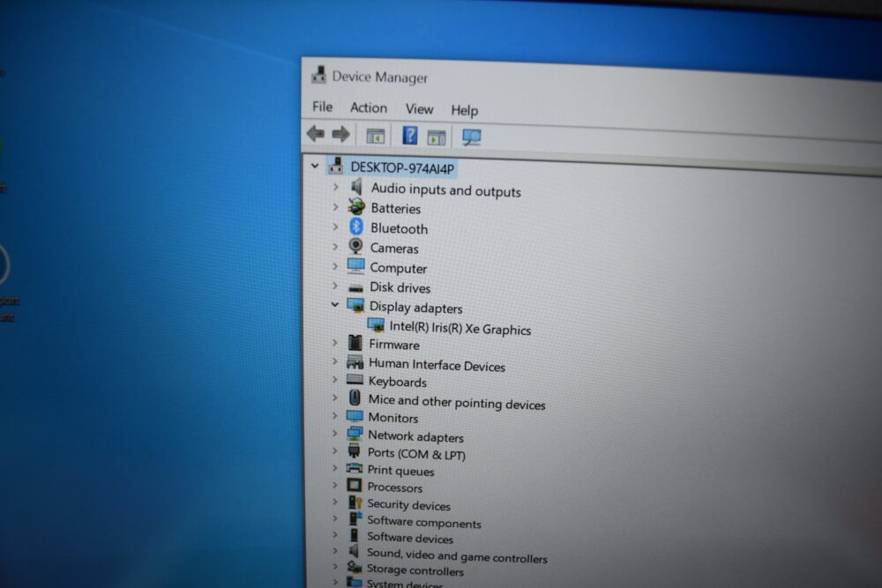This screenshot has height=588, width=882.
Task: Open the File menu
Action: coord(322,107)
